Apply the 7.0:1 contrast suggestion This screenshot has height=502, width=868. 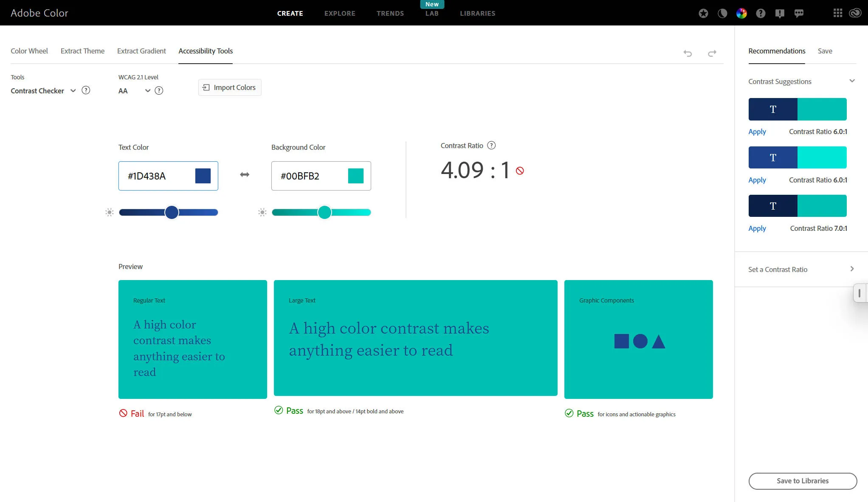pyautogui.click(x=757, y=228)
